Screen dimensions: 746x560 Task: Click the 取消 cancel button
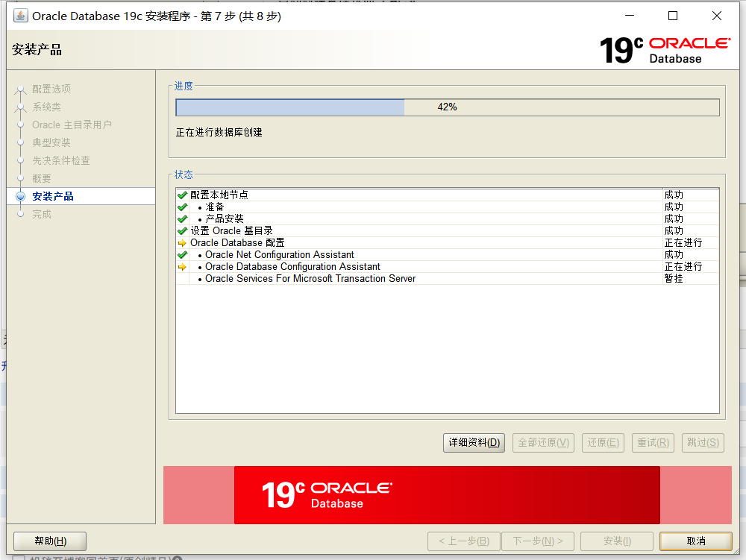695,541
